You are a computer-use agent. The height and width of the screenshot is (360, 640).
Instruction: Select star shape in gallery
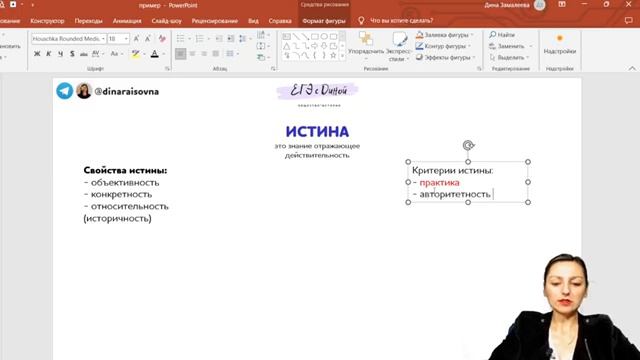point(333,56)
